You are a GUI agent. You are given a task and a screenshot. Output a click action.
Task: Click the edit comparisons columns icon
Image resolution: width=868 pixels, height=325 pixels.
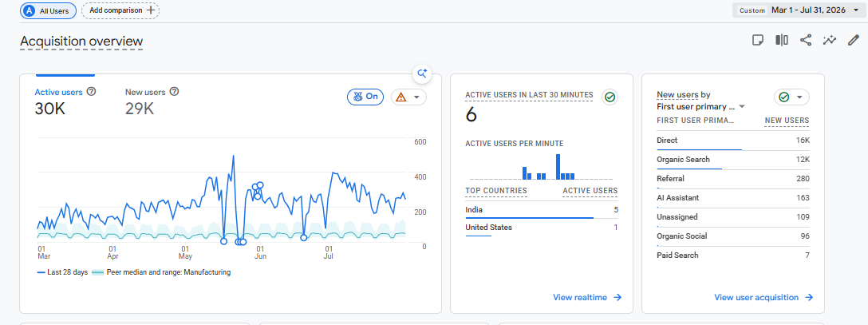(782, 40)
